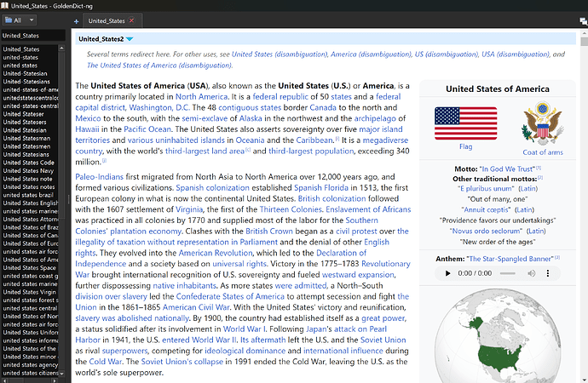Select the United_States tab
Image resolution: width=588 pixels, height=383 pixels.
[x=107, y=20]
